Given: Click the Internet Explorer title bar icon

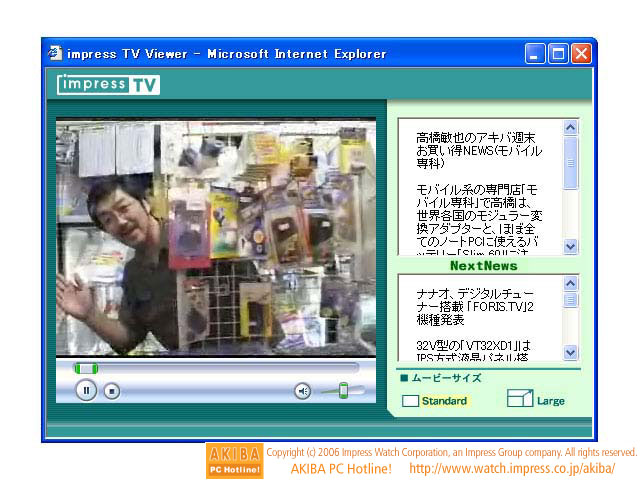Looking at the screenshot, I should coord(56,53).
